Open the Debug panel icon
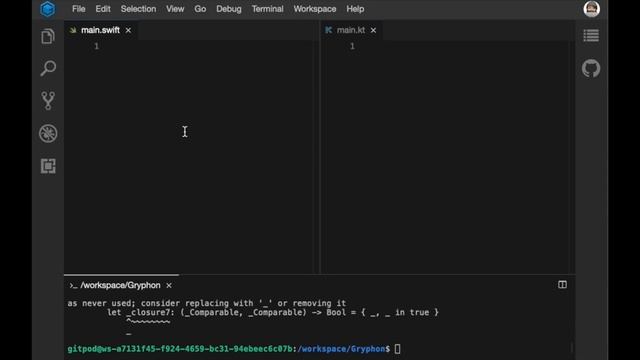 (48, 133)
